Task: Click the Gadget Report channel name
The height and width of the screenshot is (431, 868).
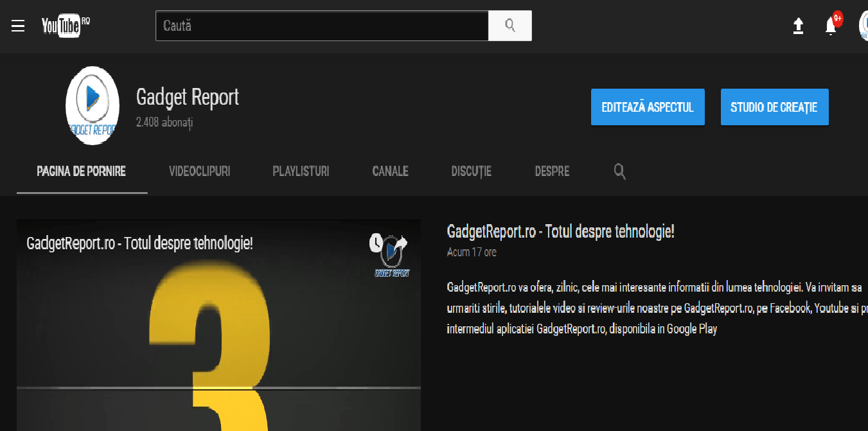Action: point(188,97)
